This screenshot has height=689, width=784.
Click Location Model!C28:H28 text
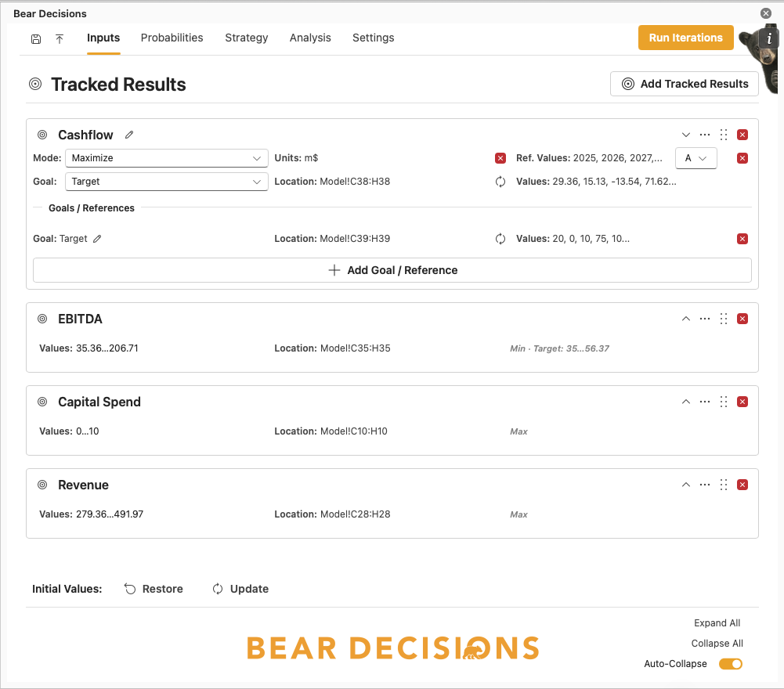point(333,514)
